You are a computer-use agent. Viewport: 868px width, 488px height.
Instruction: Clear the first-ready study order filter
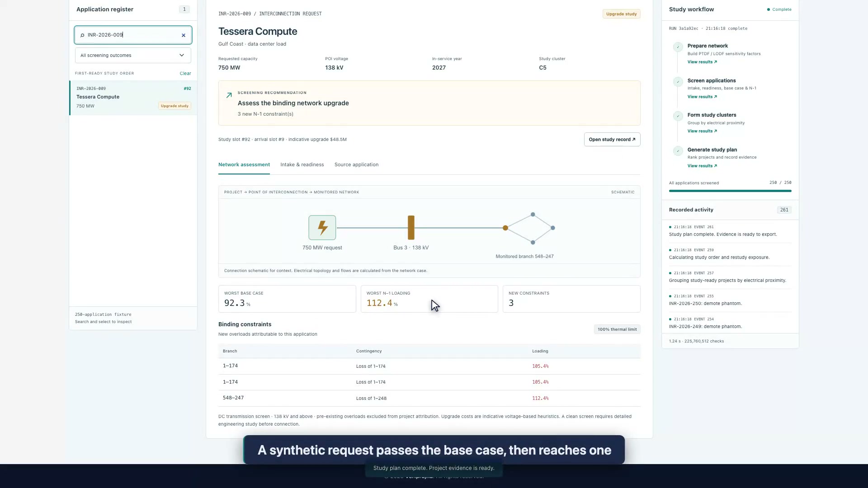pos(185,74)
